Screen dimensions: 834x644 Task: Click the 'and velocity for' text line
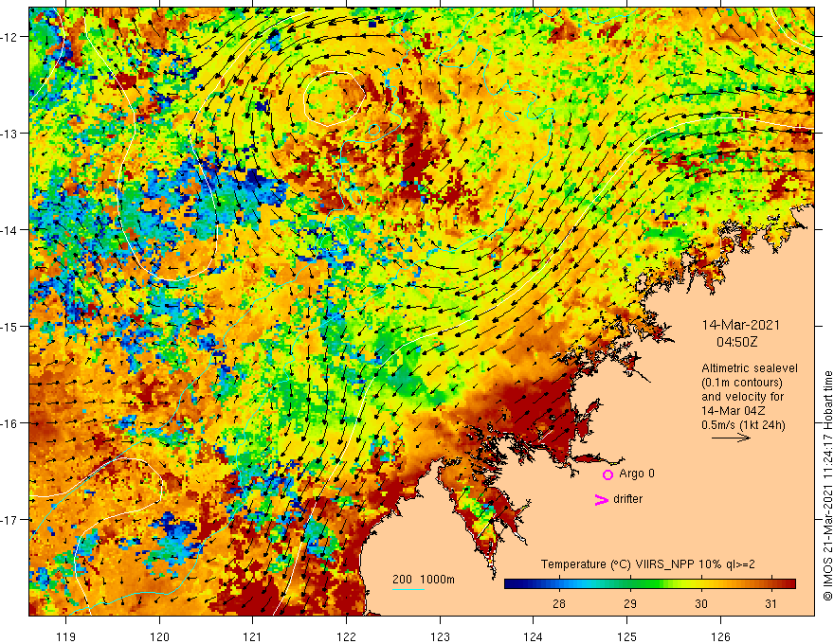(742, 397)
